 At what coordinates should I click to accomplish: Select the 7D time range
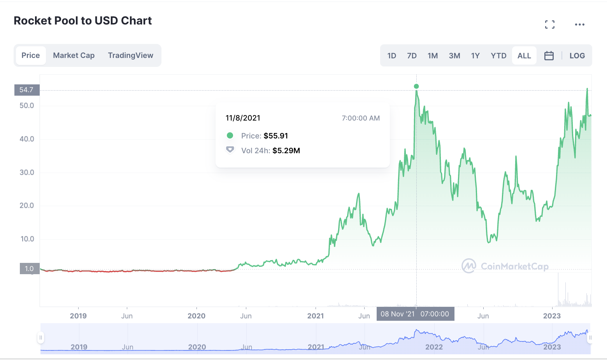click(412, 56)
